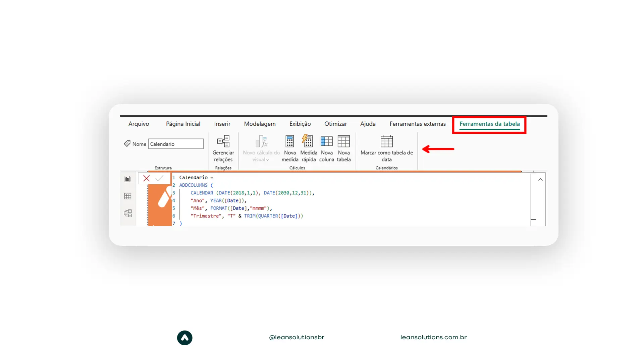Image resolution: width=644 pixels, height=362 pixels.
Task: Add a Nova coluna
Action: tap(326, 149)
